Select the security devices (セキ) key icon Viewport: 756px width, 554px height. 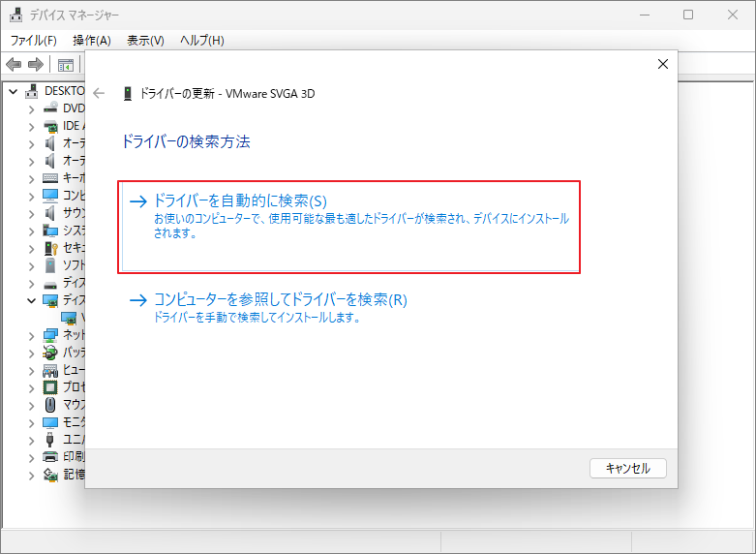50,248
